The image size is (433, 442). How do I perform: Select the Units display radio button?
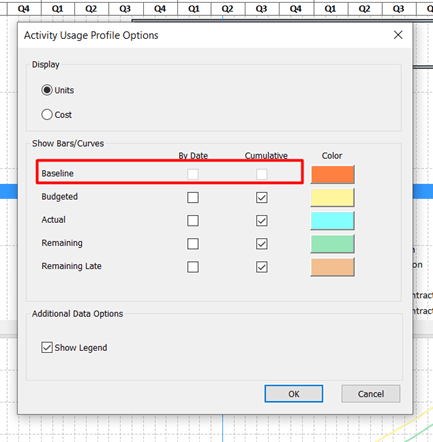[x=47, y=90]
